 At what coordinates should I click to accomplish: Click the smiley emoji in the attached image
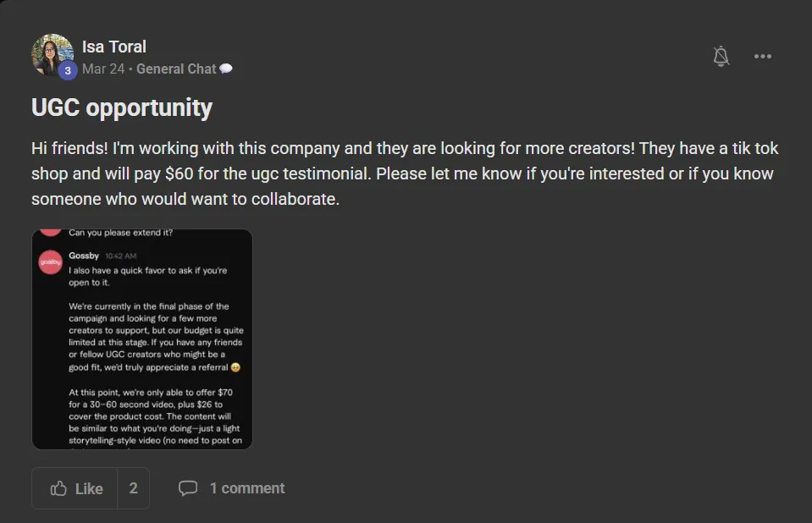click(x=235, y=367)
